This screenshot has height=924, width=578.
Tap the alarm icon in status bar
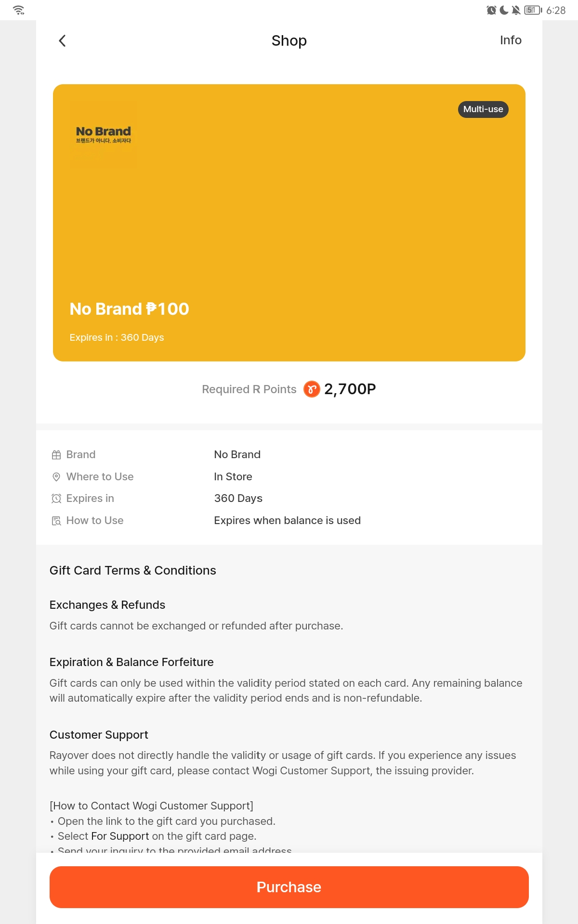[x=491, y=10]
